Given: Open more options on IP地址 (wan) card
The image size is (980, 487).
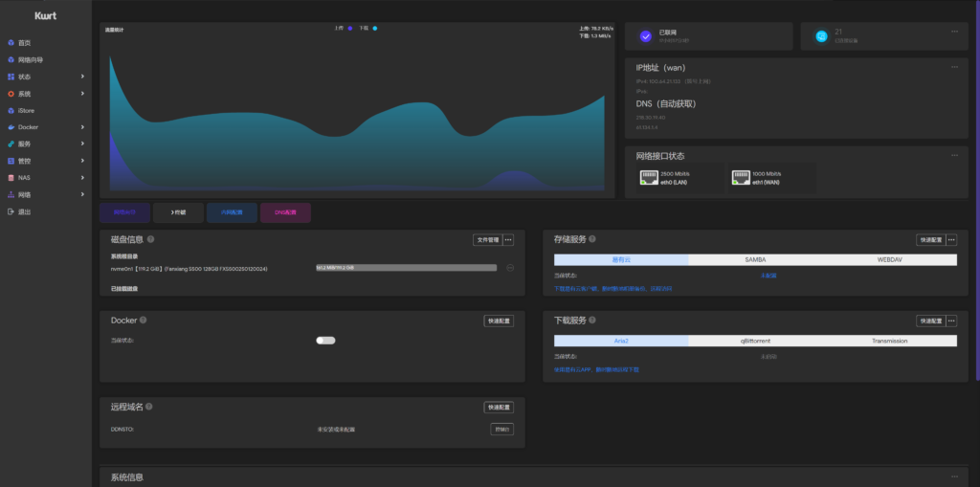Looking at the screenshot, I should [954, 67].
